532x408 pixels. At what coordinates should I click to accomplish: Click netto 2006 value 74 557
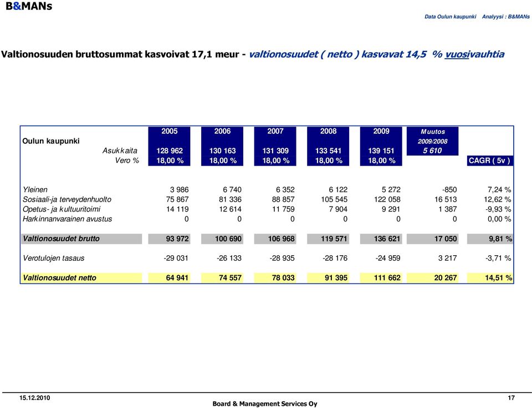(230, 278)
